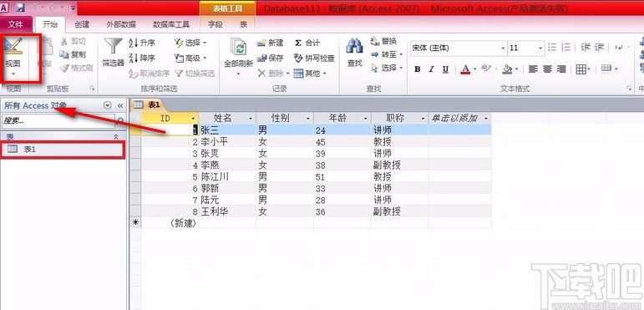Click the gridlines icon

pos(581,69)
